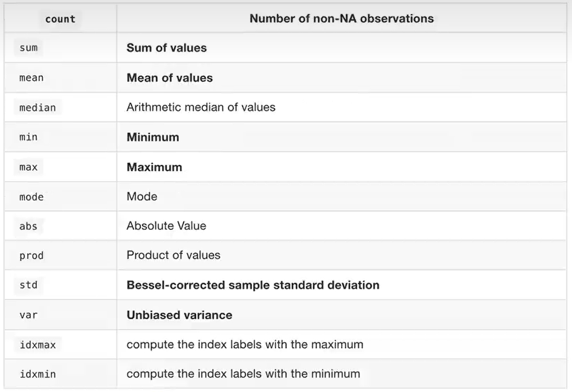572x392 pixels.
Task: Select the min code label
Action: (29, 137)
